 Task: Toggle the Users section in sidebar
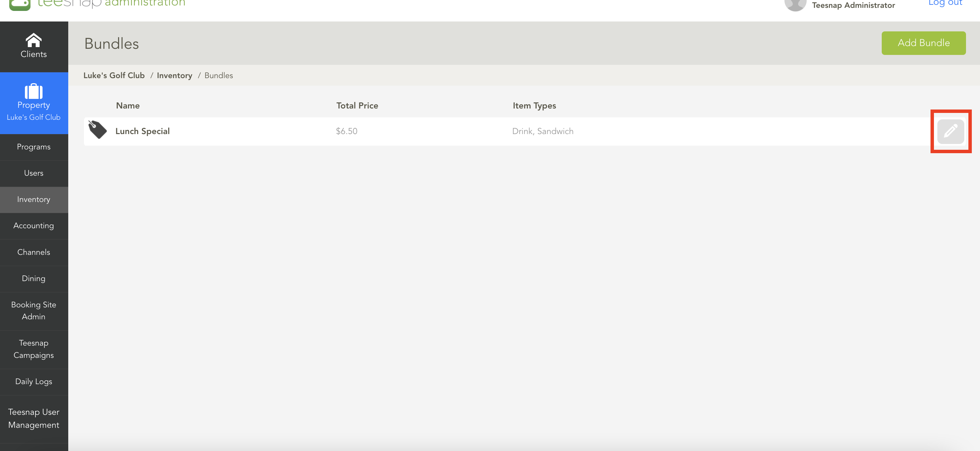point(34,173)
